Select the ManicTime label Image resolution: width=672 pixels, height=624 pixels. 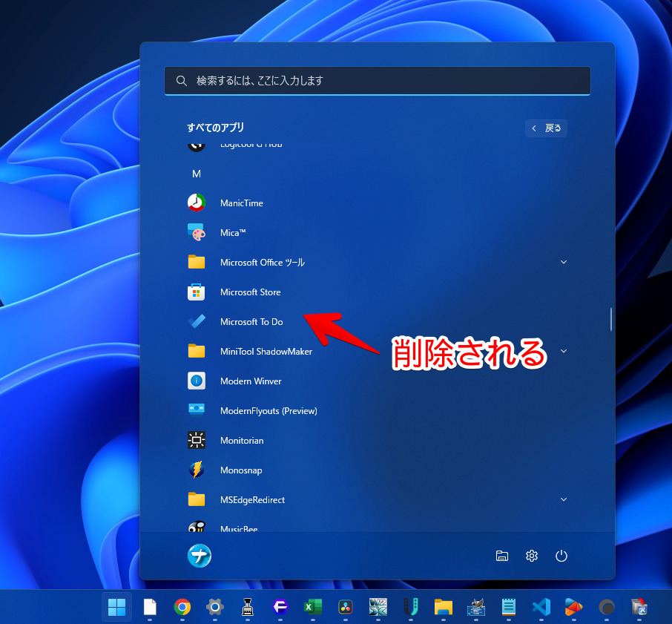click(x=242, y=203)
